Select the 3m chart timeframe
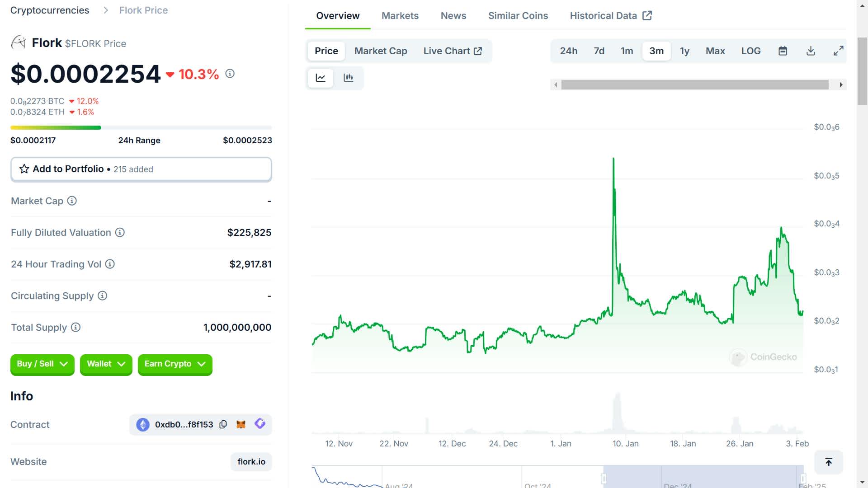Viewport: 868px width, 488px height. click(x=656, y=51)
